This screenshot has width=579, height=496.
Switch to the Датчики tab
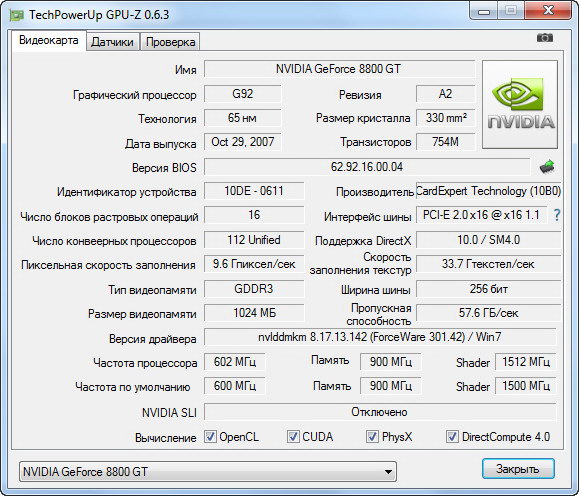(112, 42)
